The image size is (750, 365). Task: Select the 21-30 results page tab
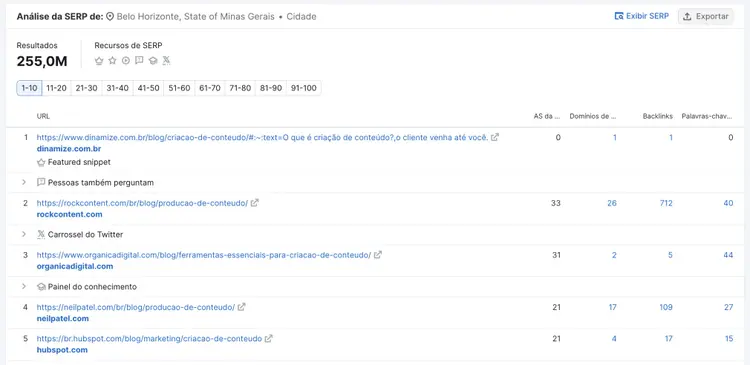point(87,88)
